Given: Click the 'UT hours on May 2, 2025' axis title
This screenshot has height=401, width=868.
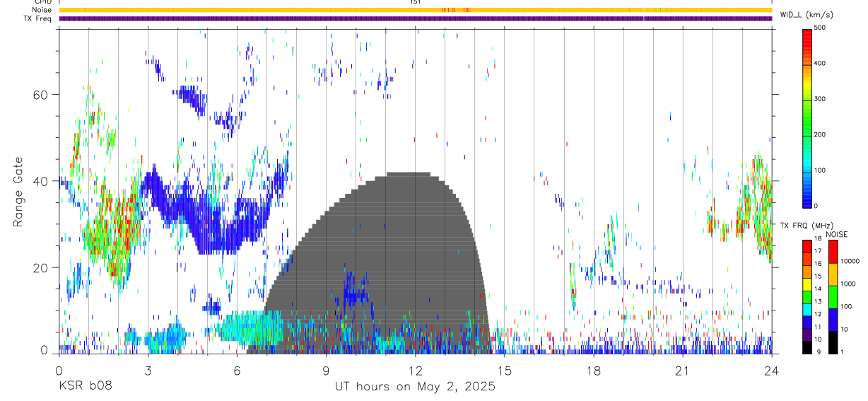Looking at the screenshot, I should tap(415, 387).
